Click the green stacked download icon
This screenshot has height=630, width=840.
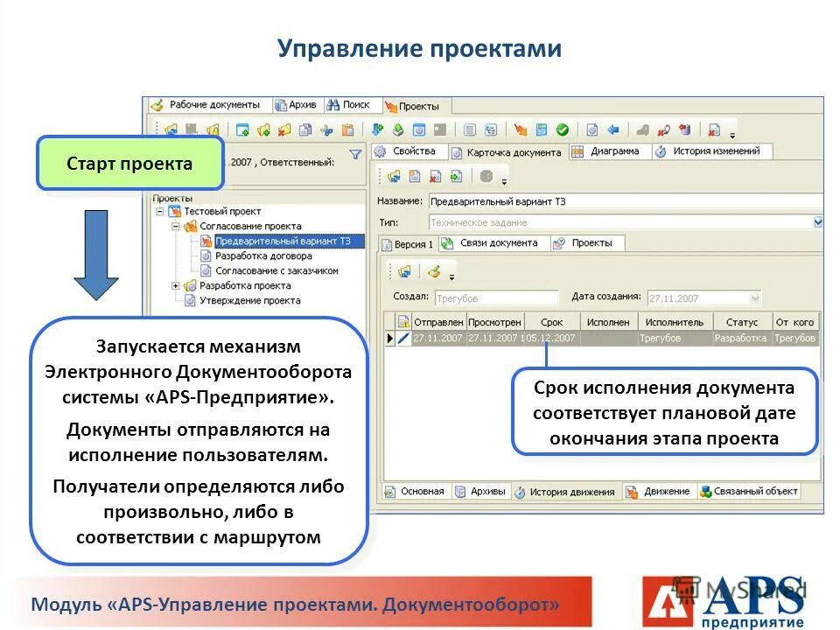[x=398, y=129]
